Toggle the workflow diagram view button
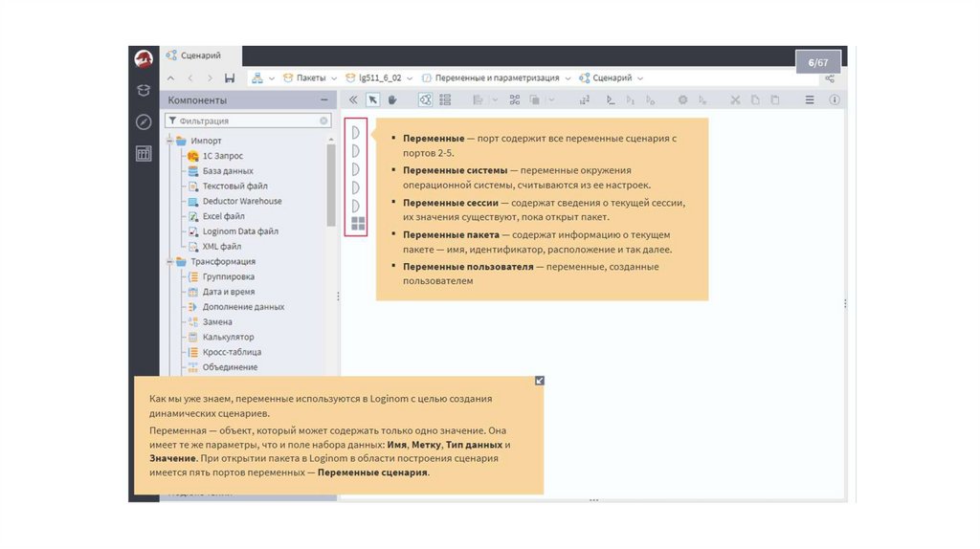The height and width of the screenshot is (549, 980). coord(425,99)
